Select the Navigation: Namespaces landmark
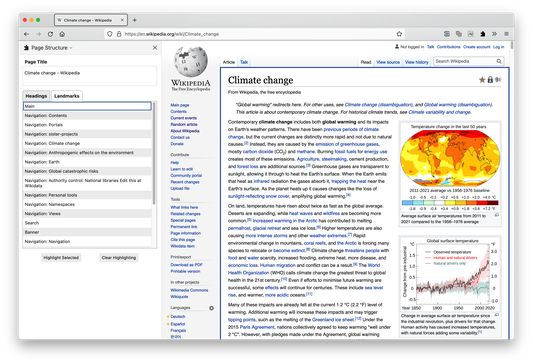 pyautogui.click(x=87, y=204)
